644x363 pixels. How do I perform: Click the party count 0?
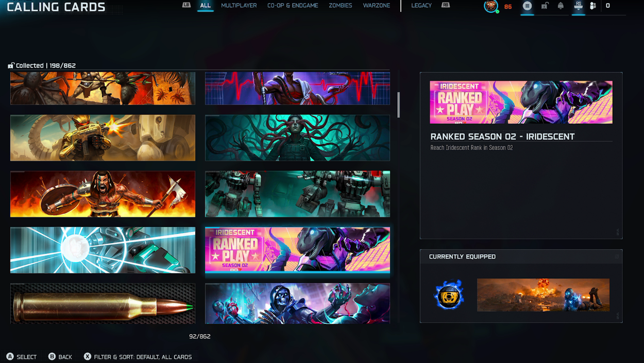(608, 6)
